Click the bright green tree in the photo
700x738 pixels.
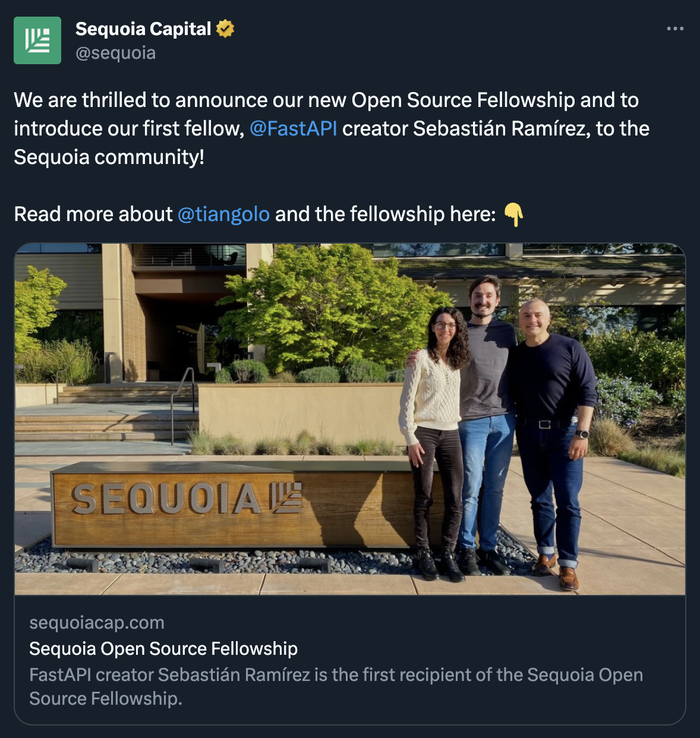[x=333, y=303]
